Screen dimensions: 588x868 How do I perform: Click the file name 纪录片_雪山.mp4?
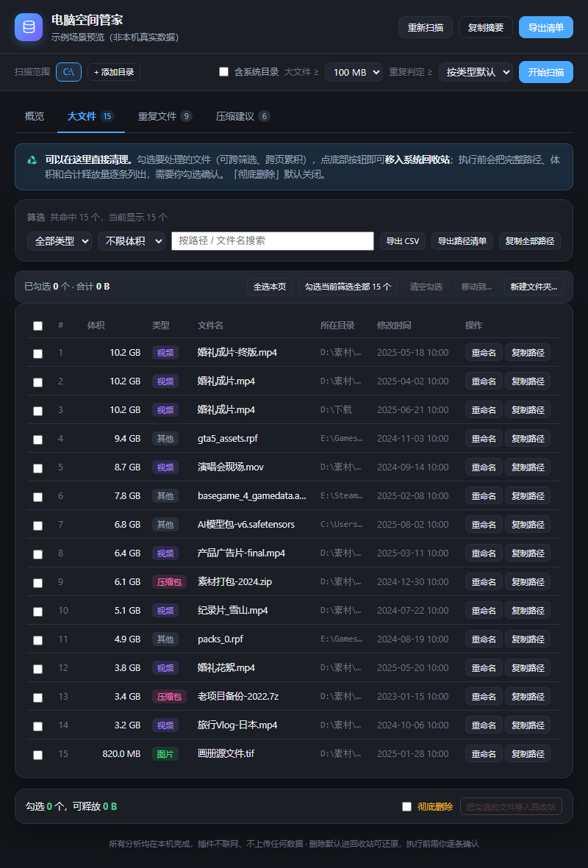pyautogui.click(x=232, y=611)
